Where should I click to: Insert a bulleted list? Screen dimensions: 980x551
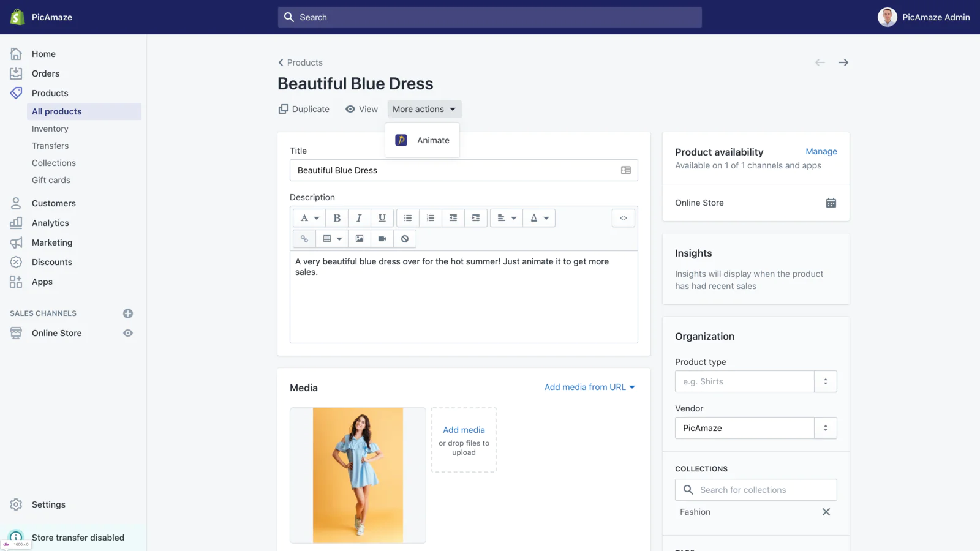click(x=408, y=218)
